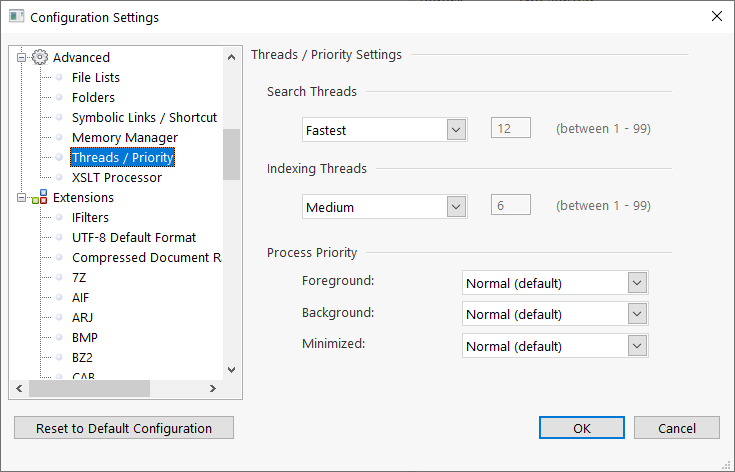The image size is (735, 472).
Task: Select UTF-8 Default Format item
Action: (x=134, y=238)
